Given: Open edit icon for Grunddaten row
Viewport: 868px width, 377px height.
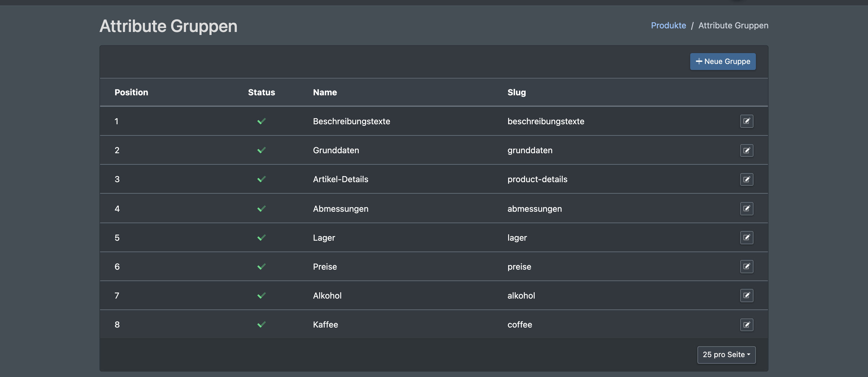Looking at the screenshot, I should pyautogui.click(x=746, y=150).
